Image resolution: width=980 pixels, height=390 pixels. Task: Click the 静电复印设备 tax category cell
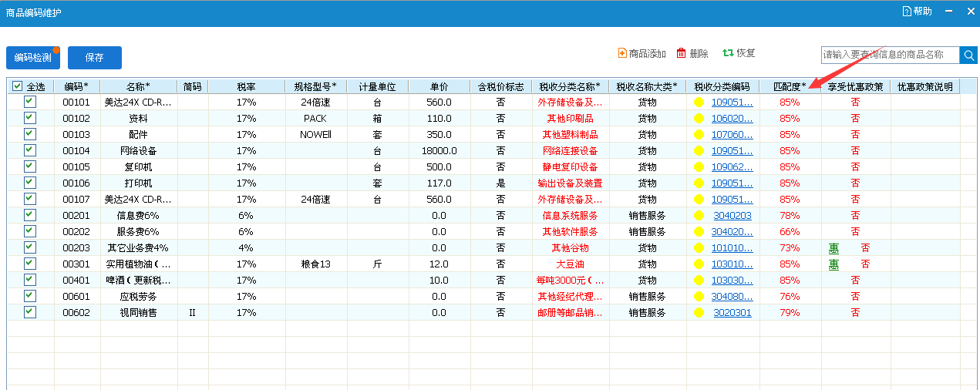[x=570, y=167]
